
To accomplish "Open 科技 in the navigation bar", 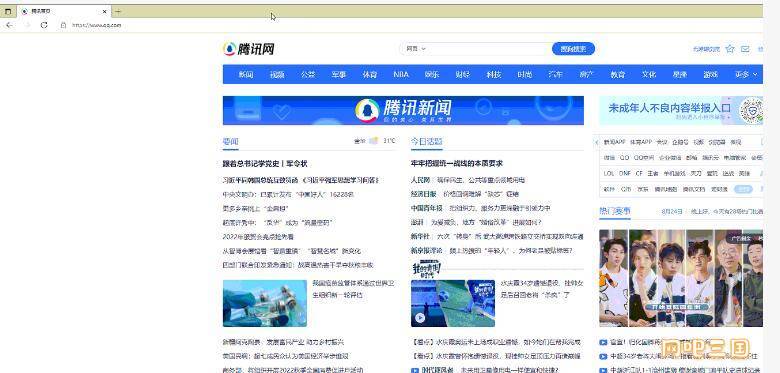I will [493, 75].
